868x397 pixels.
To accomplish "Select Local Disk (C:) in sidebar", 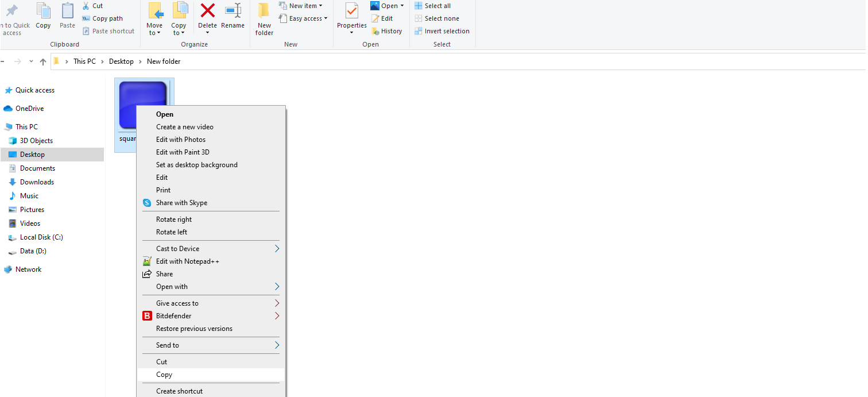I will pyautogui.click(x=41, y=237).
